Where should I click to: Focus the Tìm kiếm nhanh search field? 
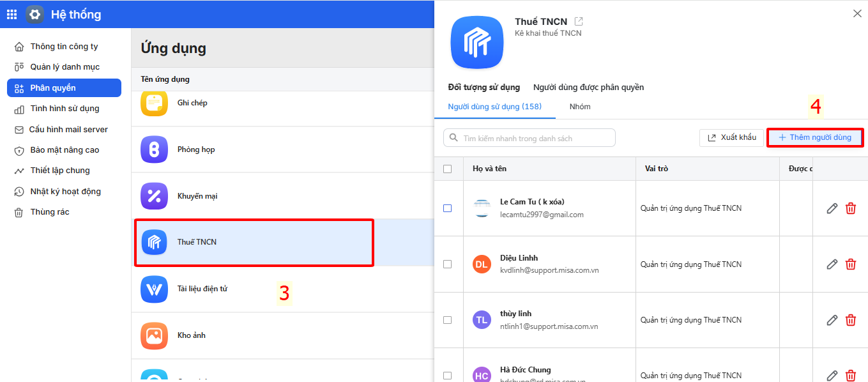point(529,138)
